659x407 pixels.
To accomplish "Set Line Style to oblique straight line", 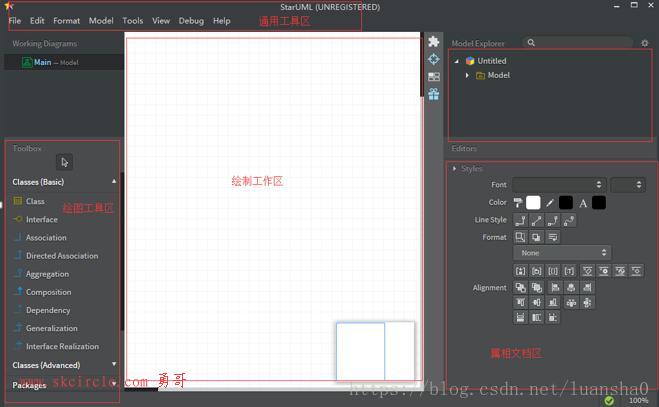I will pos(537,220).
